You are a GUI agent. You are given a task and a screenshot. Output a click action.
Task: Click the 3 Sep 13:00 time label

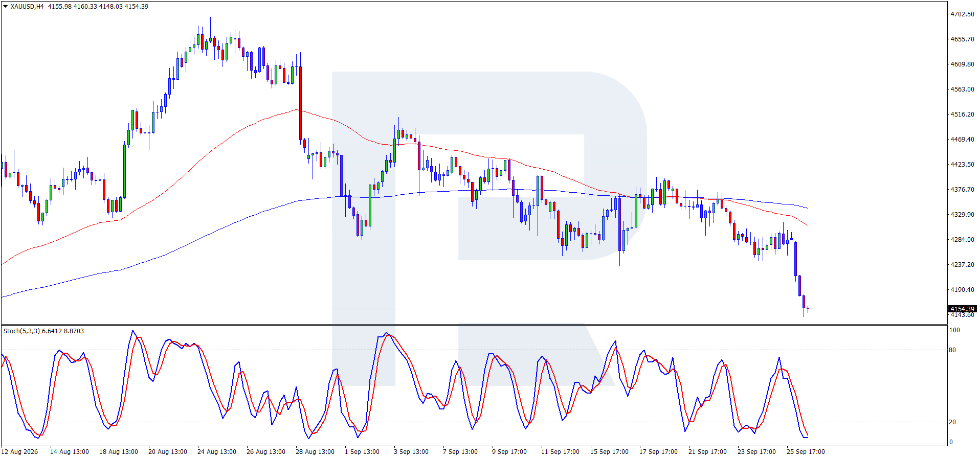coord(411,452)
